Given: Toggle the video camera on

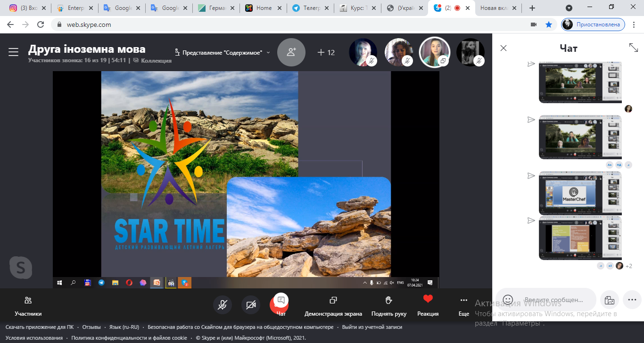Looking at the screenshot, I should click(251, 305).
